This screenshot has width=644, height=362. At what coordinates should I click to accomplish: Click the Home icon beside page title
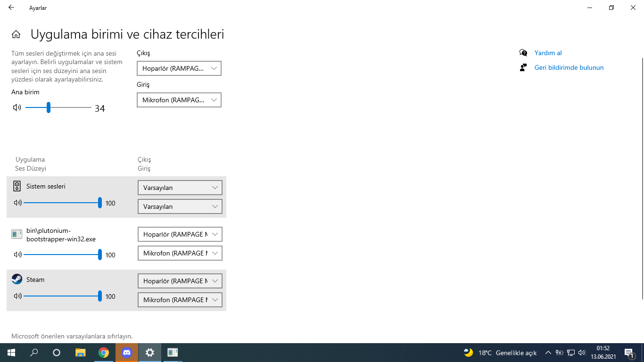tap(16, 34)
